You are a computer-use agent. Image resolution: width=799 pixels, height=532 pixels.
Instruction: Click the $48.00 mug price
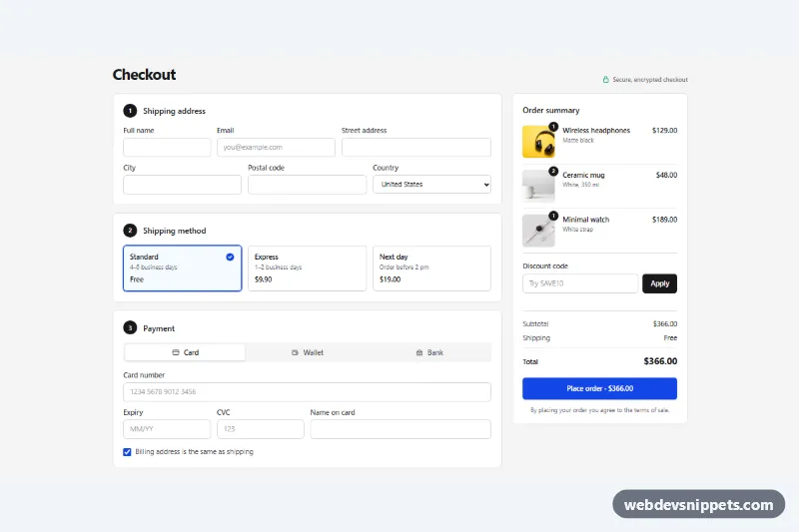tap(666, 175)
